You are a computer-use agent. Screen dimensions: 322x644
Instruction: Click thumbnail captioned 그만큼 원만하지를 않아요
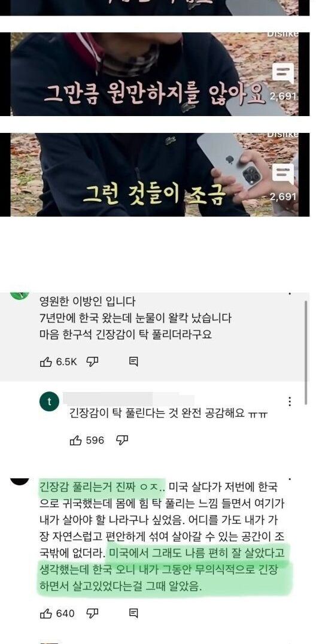point(154,74)
